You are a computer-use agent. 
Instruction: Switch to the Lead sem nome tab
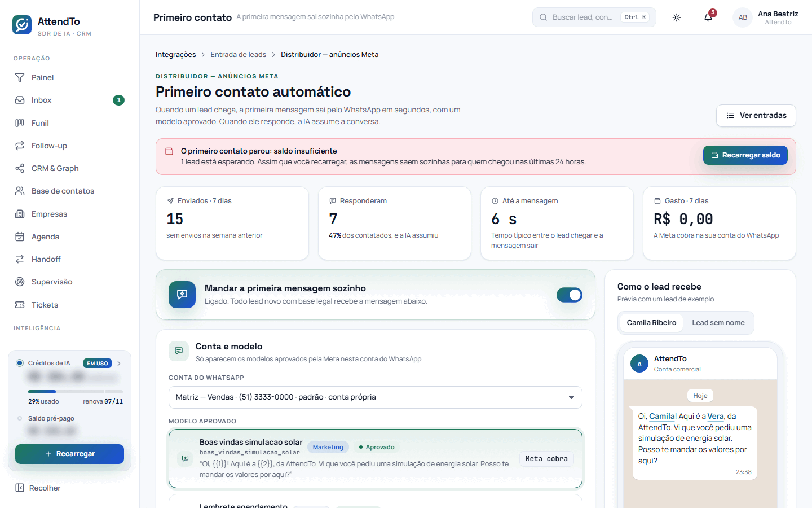718,323
